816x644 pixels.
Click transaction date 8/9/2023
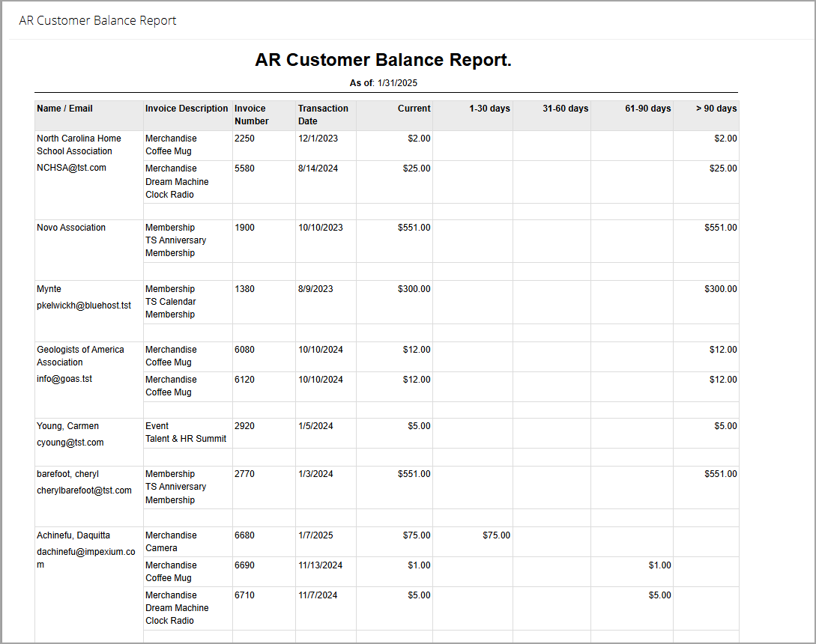tap(315, 289)
